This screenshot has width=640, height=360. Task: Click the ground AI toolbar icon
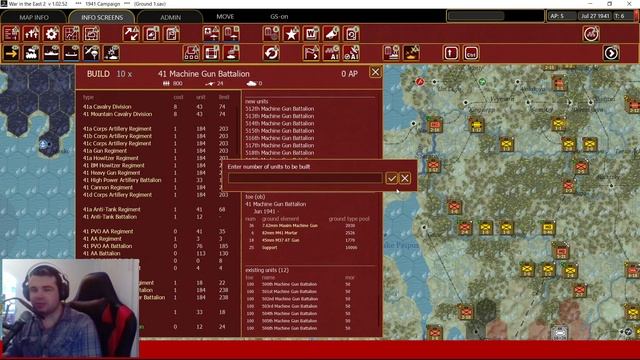(x=331, y=53)
